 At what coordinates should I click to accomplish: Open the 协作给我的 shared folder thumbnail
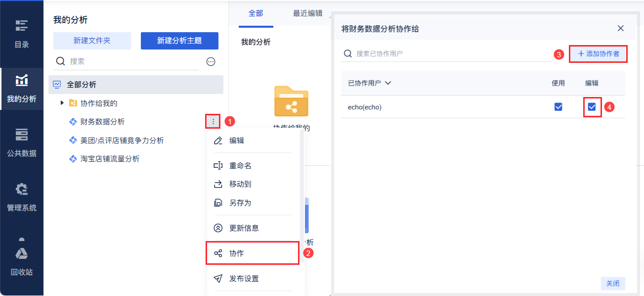coord(291,102)
